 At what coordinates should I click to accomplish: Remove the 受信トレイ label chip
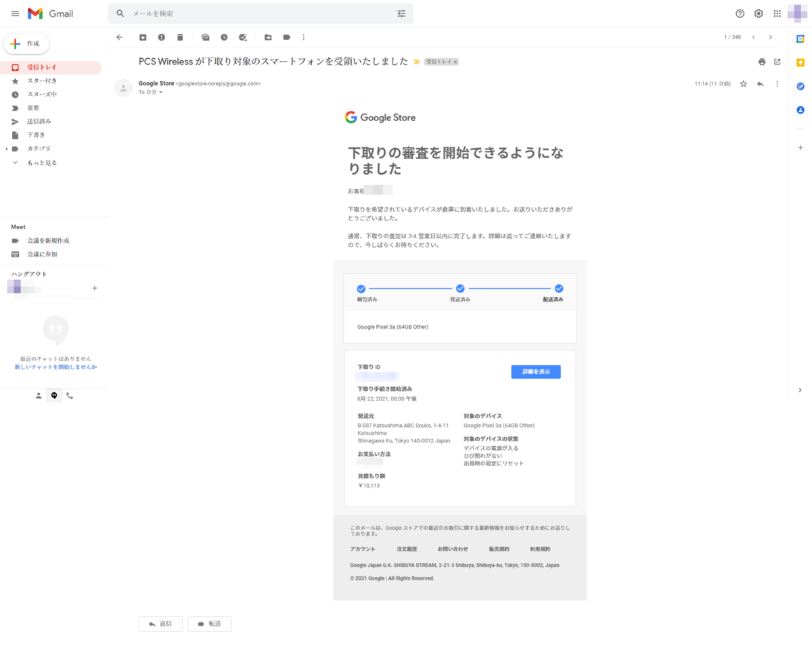(455, 62)
